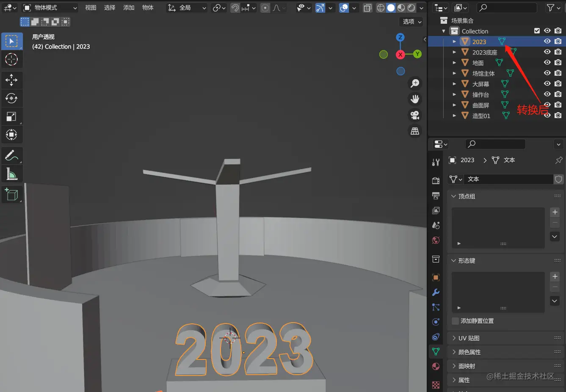Open the Object Constraints properties tab
Screen dimensions: 566x392
[x=436, y=337]
